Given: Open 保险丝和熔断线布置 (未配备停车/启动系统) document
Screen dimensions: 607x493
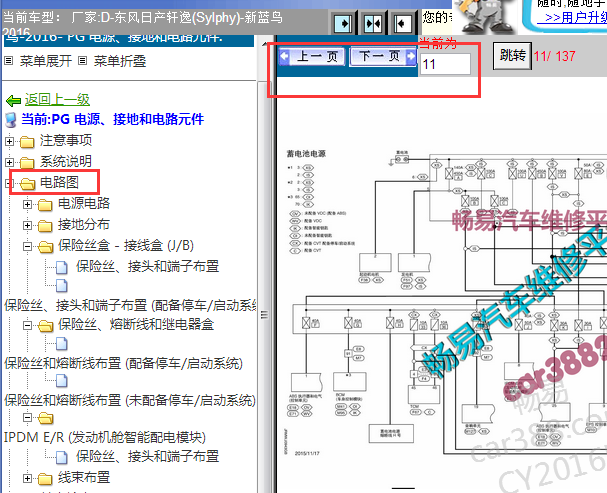Looking at the screenshot, I should coord(130,400).
